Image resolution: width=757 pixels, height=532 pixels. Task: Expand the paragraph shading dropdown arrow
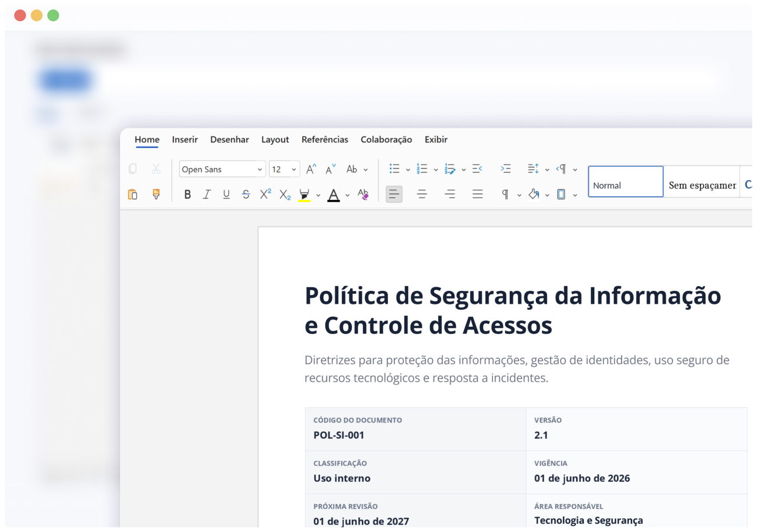pos(547,194)
